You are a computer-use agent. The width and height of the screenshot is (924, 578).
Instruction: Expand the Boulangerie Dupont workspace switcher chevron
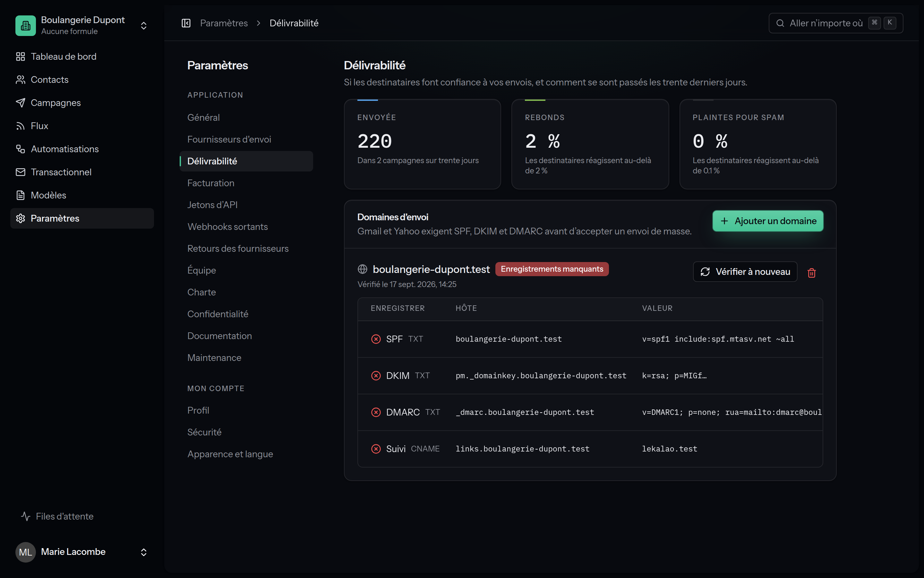tap(143, 26)
